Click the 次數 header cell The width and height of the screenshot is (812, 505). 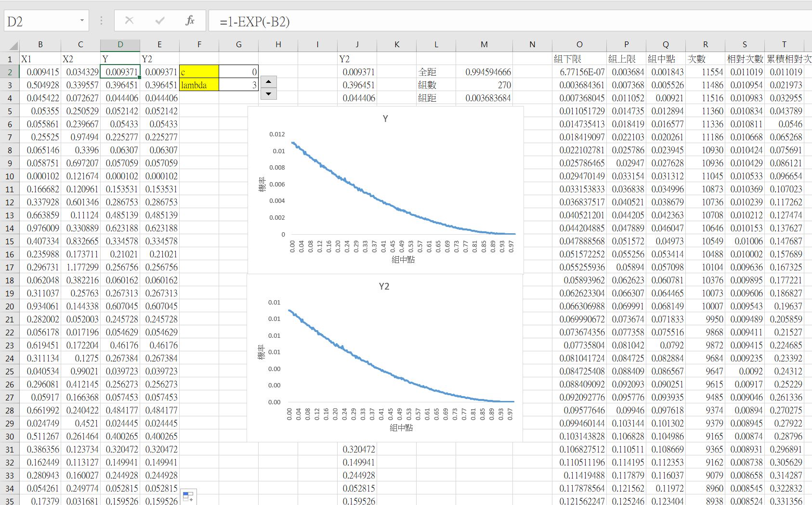click(706, 59)
